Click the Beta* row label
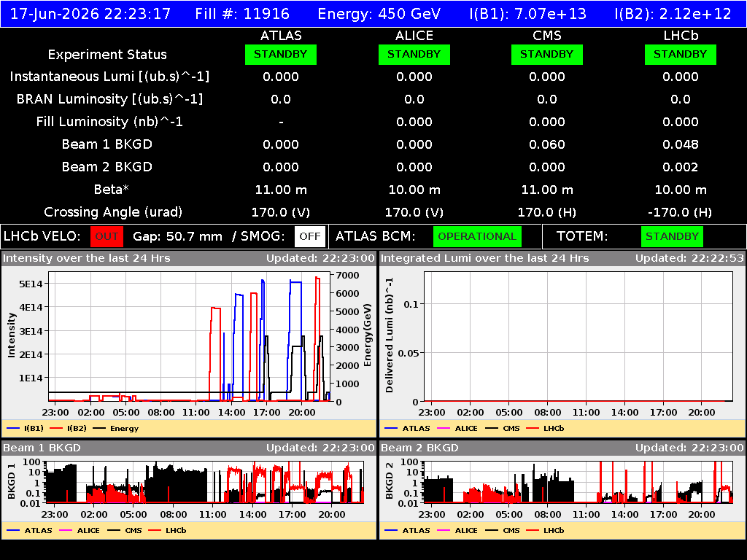Image resolution: width=747 pixels, height=560 pixels. pyautogui.click(x=112, y=190)
